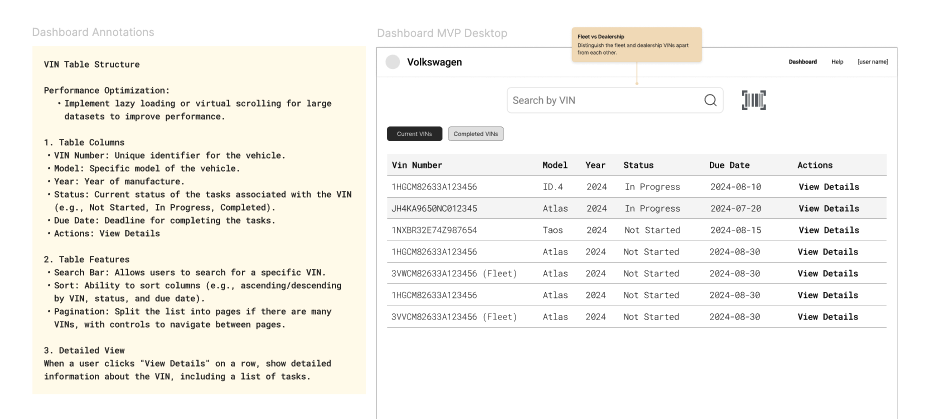
Task: View Details for the Taos row
Action: [x=829, y=230]
